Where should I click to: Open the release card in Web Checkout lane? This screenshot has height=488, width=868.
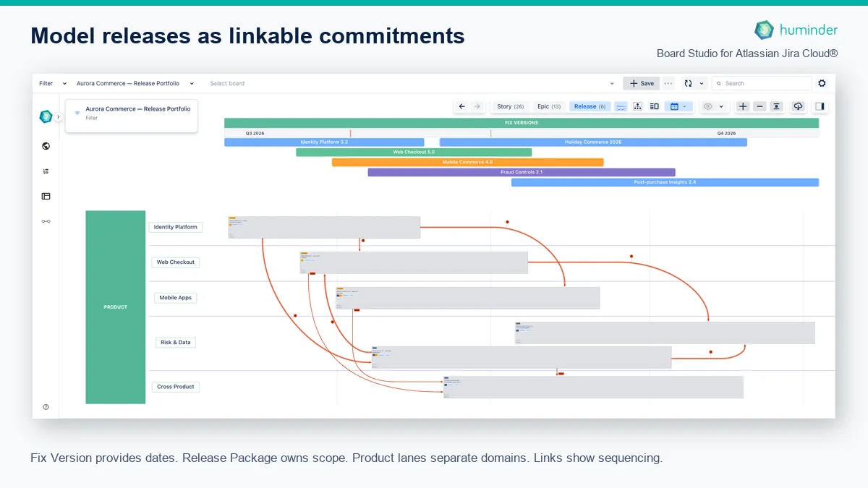pyautogui.click(x=414, y=262)
